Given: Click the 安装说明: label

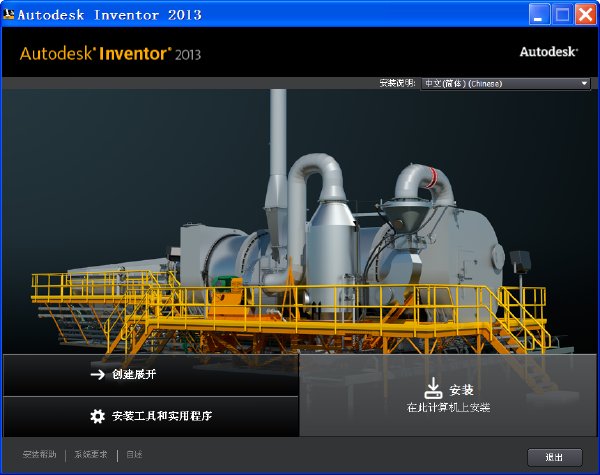Looking at the screenshot, I should click(397, 83).
